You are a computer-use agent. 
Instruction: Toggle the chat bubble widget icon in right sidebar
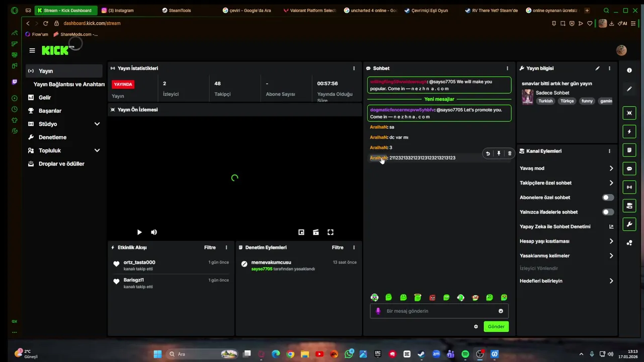coord(629,169)
